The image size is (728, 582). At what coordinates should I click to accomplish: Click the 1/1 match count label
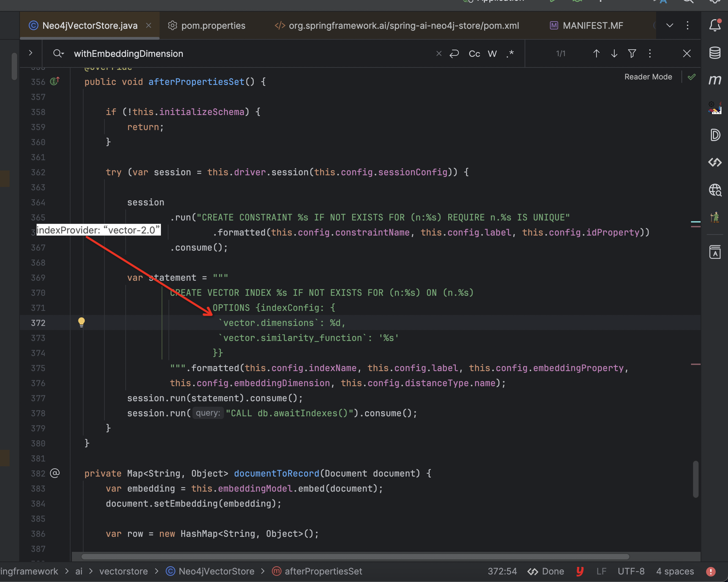[x=561, y=54]
